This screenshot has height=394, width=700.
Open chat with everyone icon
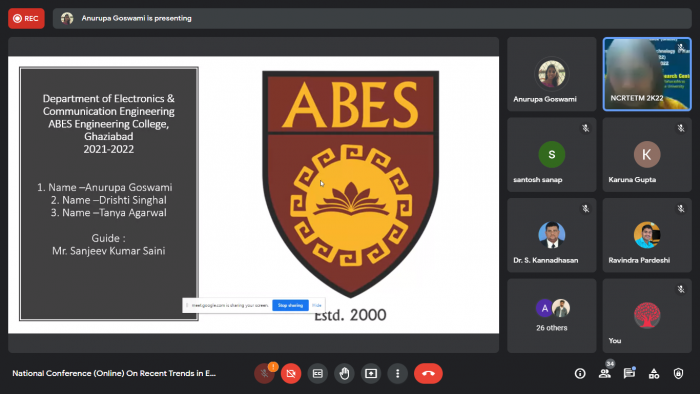click(629, 373)
